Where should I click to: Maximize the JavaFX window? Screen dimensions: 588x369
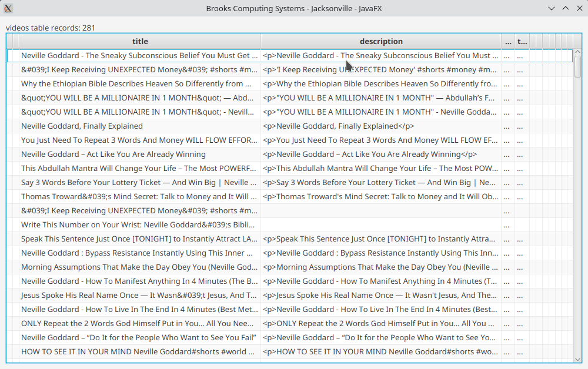[x=565, y=8]
